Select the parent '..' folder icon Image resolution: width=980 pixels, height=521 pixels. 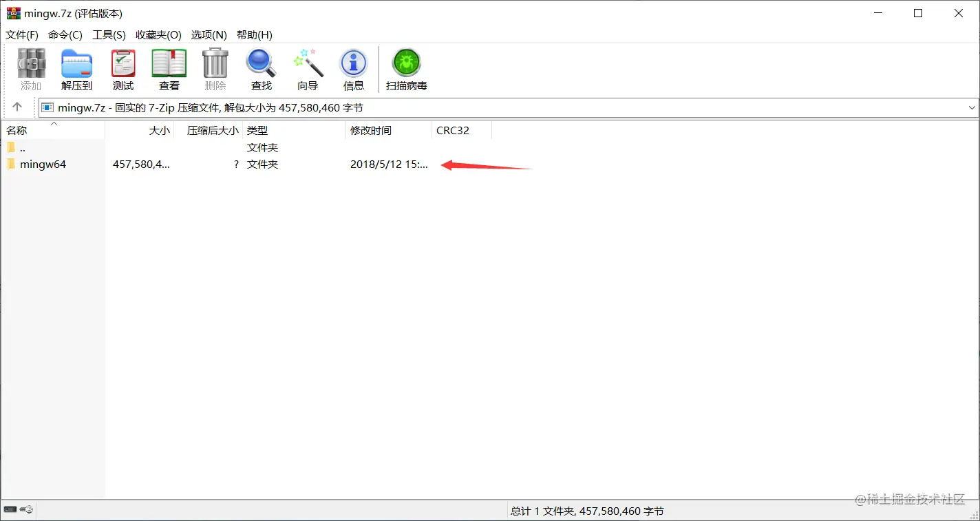tap(11, 147)
